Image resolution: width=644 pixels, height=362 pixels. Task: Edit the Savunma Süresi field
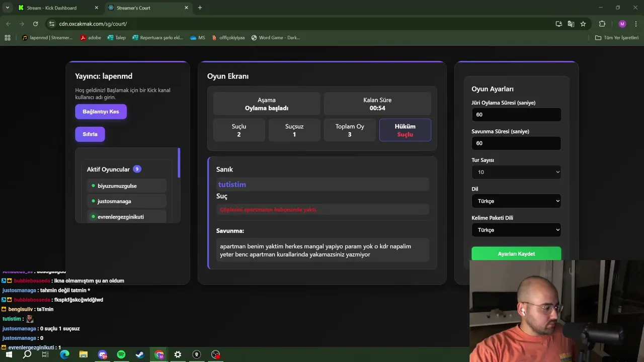pyautogui.click(x=516, y=143)
